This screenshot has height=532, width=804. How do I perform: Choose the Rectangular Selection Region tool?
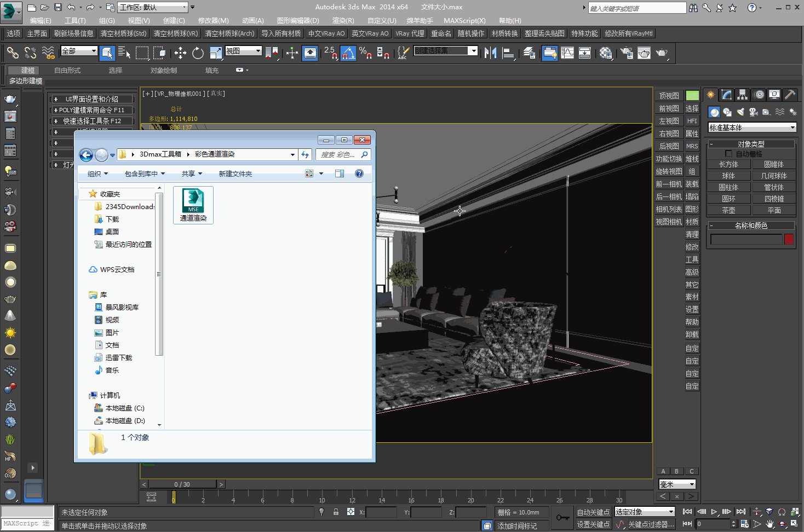click(142, 53)
